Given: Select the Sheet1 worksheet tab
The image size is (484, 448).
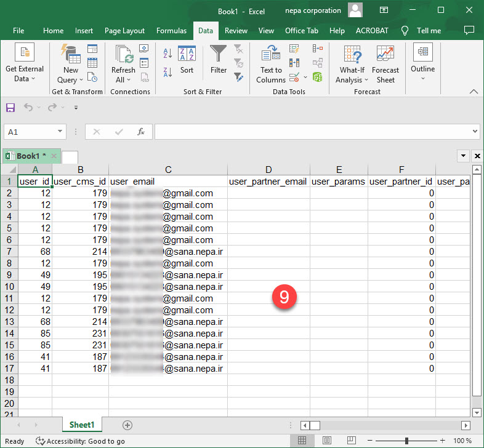Looking at the screenshot, I should coord(82,425).
